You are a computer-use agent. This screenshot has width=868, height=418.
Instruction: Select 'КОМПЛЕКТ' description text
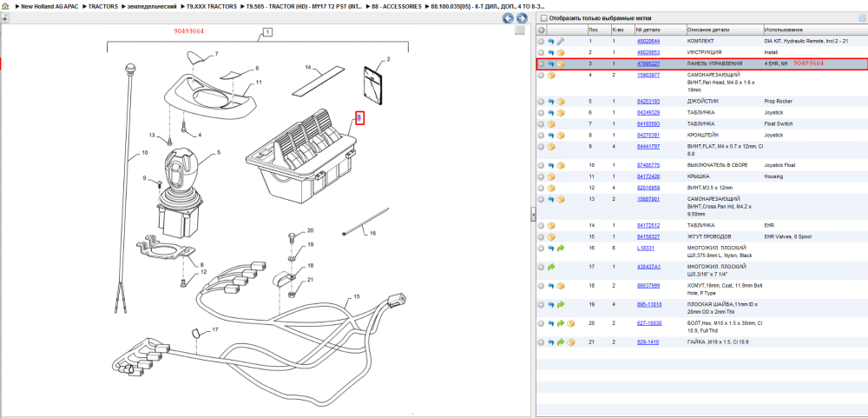[x=700, y=41]
